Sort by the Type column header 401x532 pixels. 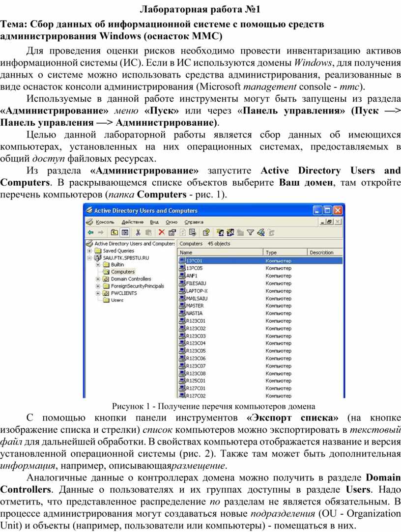coord(285,252)
